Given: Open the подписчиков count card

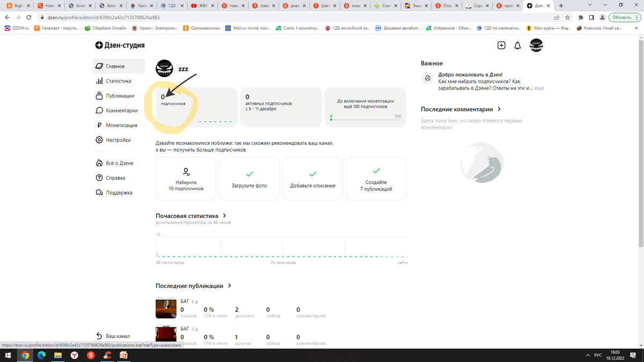Looking at the screenshot, I should click(196, 107).
